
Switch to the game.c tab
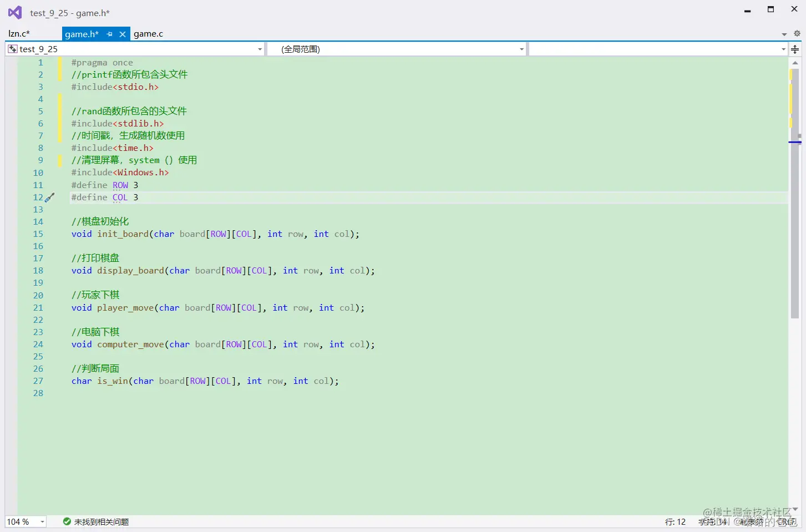(148, 34)
